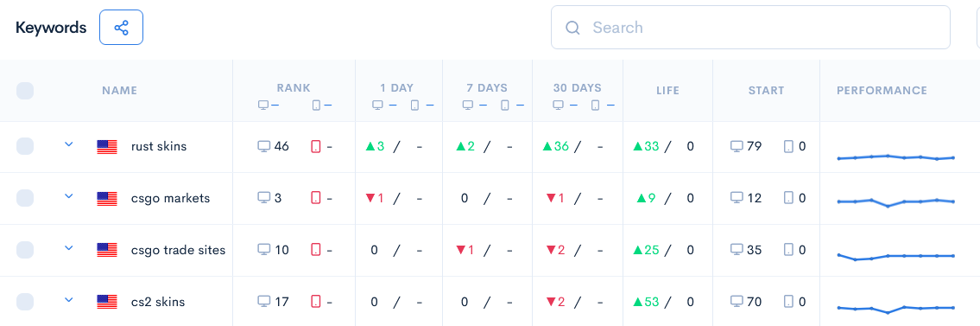
Task: Check the csgo trade sites checkbox
Action: (x=25, y=250)
